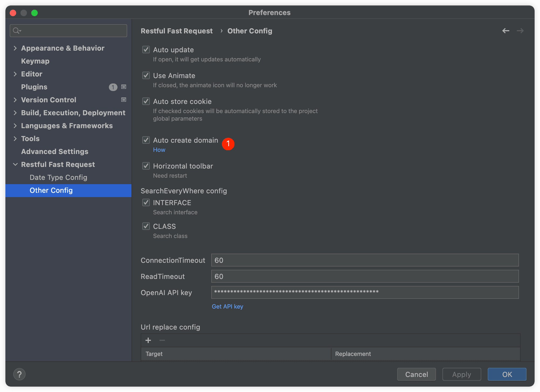Click the search magnifier icon in settings search
This screenshot has height=392, width=540.
[x=17, y=31]
